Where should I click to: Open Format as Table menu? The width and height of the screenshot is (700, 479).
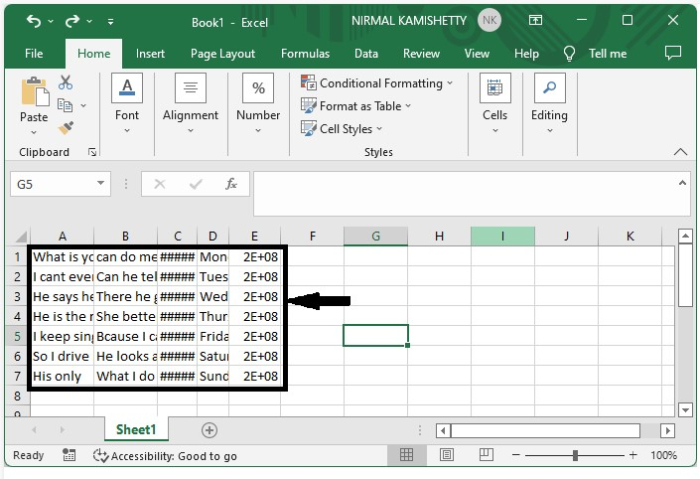click(x=356, y=106)
